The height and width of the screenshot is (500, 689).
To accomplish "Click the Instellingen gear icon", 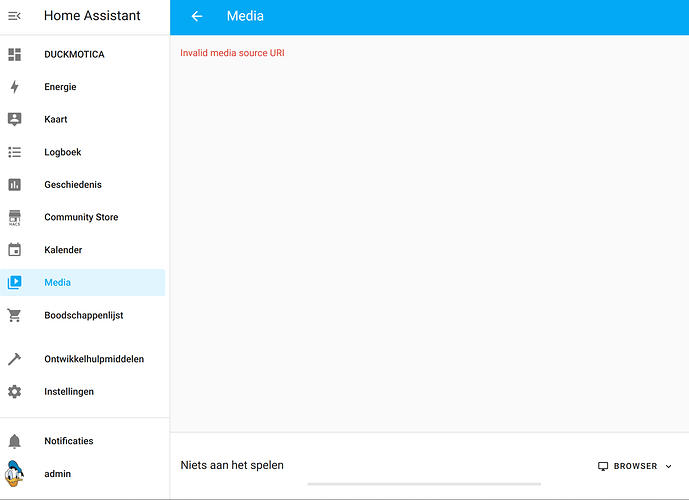I will (15, 391).
